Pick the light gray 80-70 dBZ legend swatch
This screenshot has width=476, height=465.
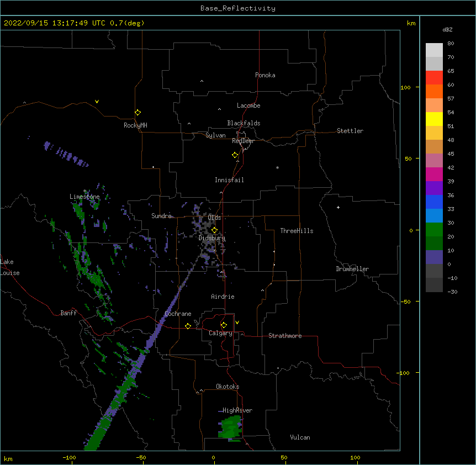pyautogui.click(x=434, y=50)
